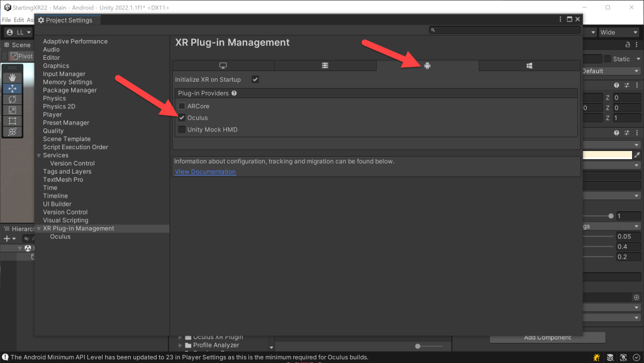Select the Scale tool in Scene view
Image resolution: width=644 pixels, height=363 pixels.
tap(13, 110)
